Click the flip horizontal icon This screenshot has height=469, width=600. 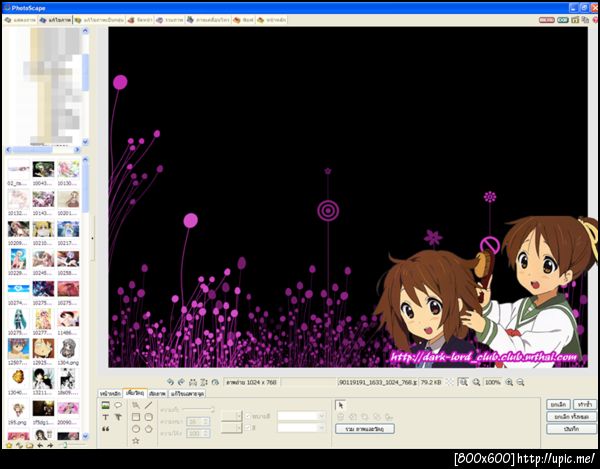click(x=193, y=382)
